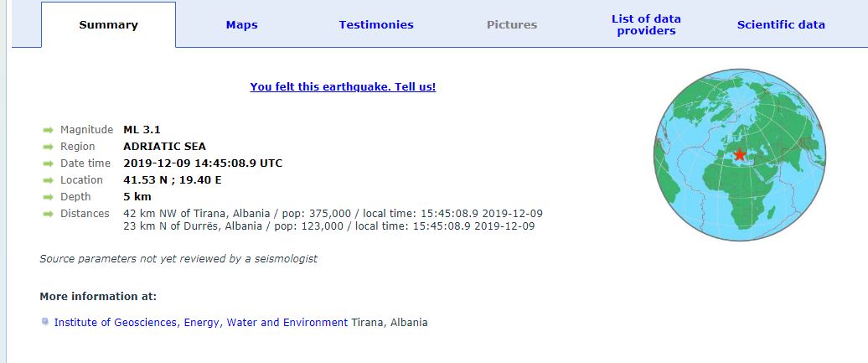Open Institute of Geosciences, Energy, Water link
Screen dimensions: 868x363
tap(201, 322)
